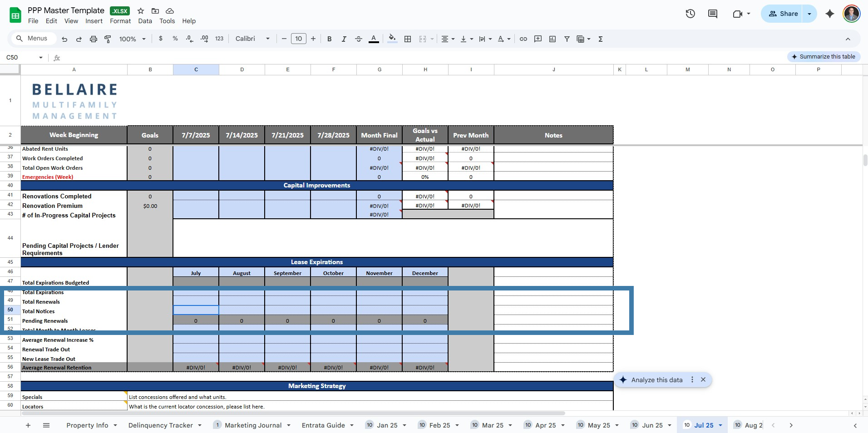The image size is (868, 433).
Task: Toggle italic formatting
Action: coord(344,39)
